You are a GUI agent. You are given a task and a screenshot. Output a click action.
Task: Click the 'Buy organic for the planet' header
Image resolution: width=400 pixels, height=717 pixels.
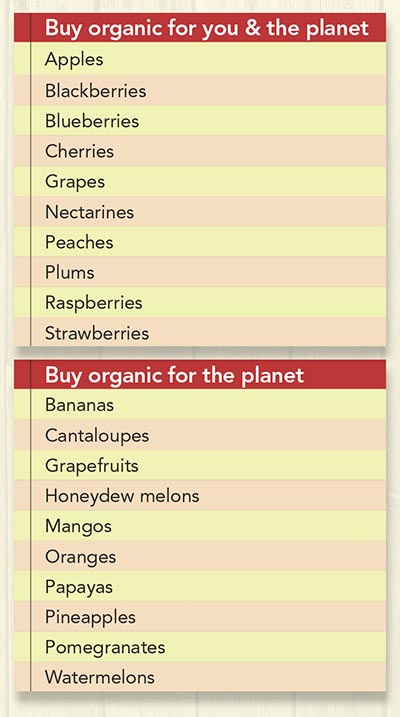click(200, 375)
